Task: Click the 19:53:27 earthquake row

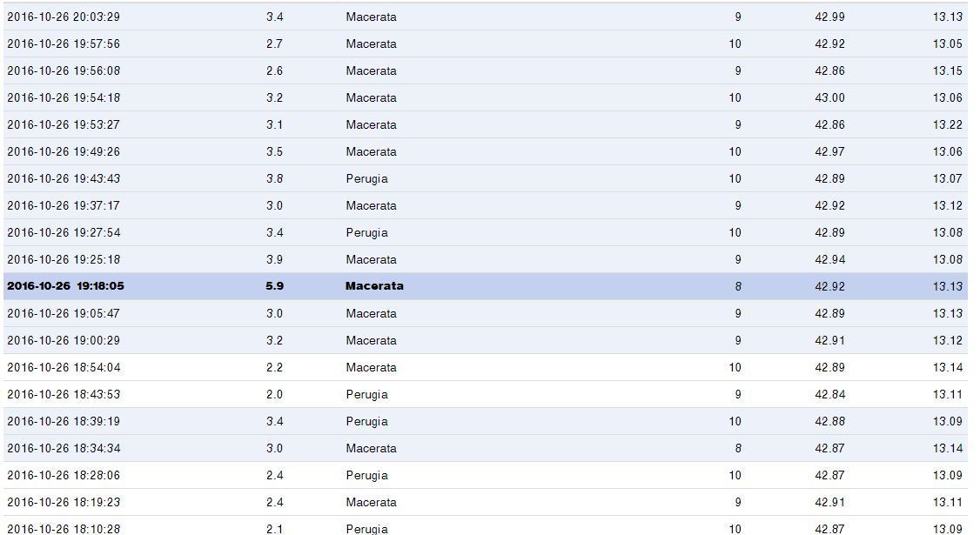Action: [64, 124]
